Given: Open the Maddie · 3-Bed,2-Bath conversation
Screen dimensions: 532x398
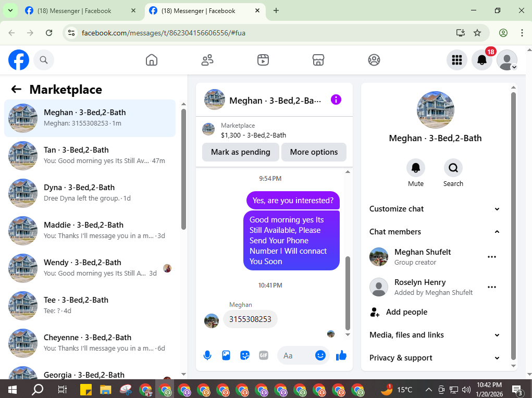Looking at the screenshot, I should (x=90, y=230).
